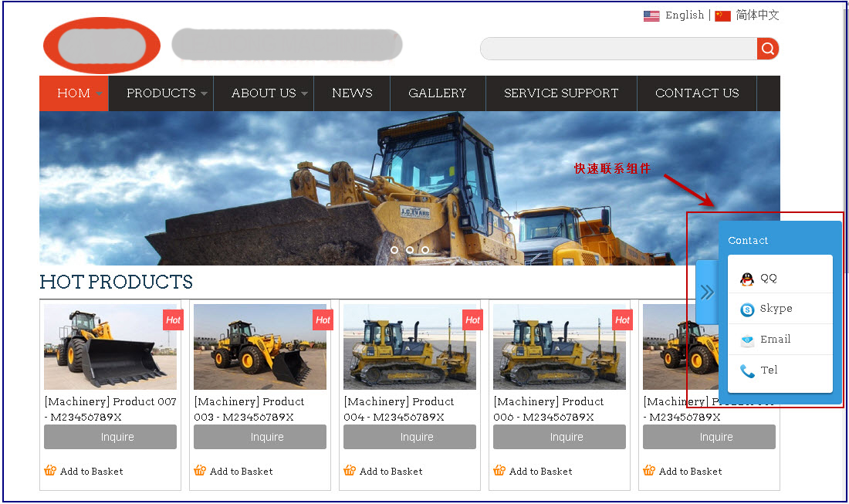Go to the CONTACT US page

coord(697,93)
